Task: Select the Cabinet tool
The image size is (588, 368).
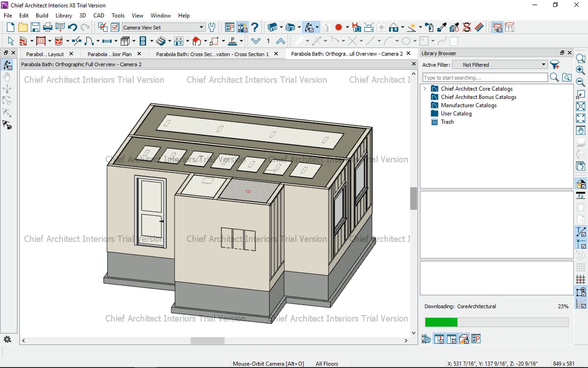Action: point(125,41)
